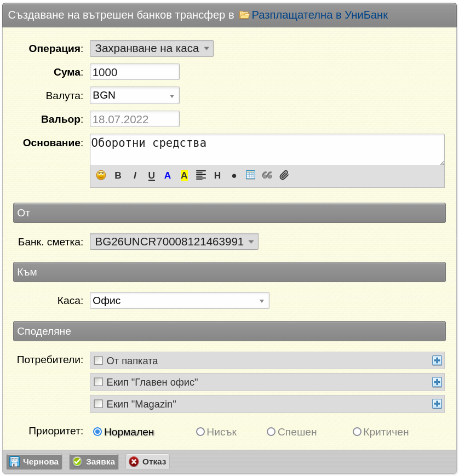
Task: Insert a quote block icon
Action: coord(267,175)
